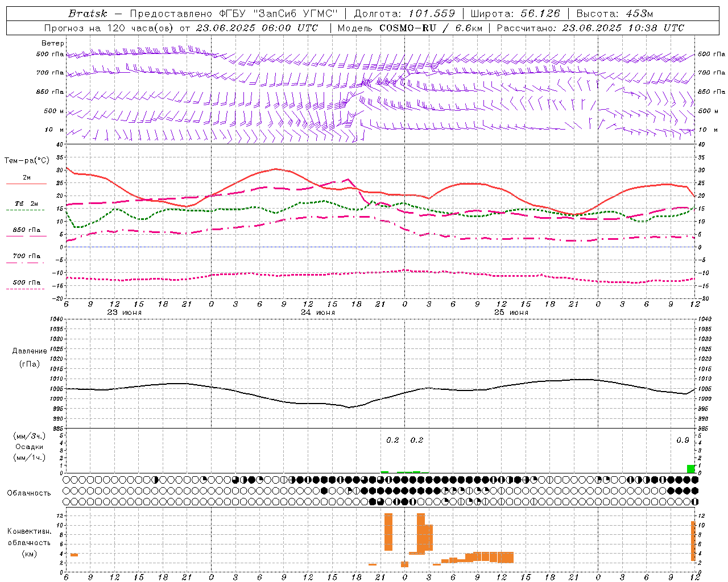Click the 'Ветер' wind panel label
The width and height of the screenshot is (728, 582).
coord(53,43)
